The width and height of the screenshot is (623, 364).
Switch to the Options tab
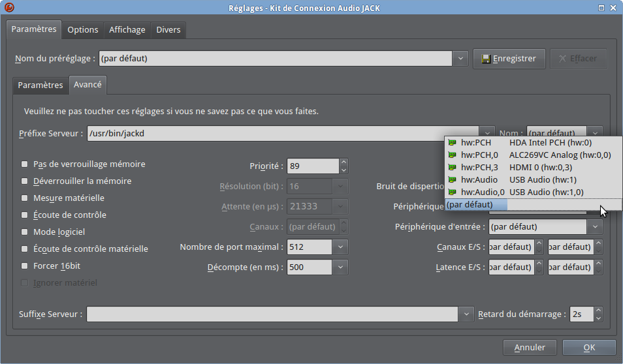point(83,30)
